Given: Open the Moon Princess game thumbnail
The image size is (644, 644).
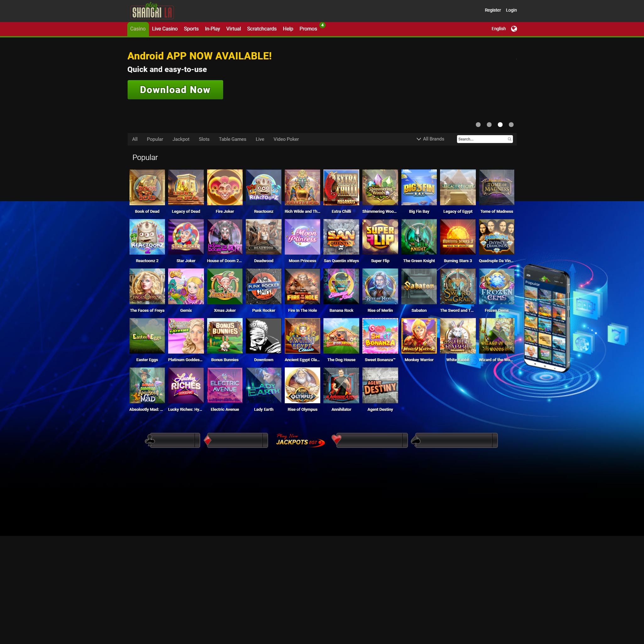Looking at the screenshot, I should [302, 237].
